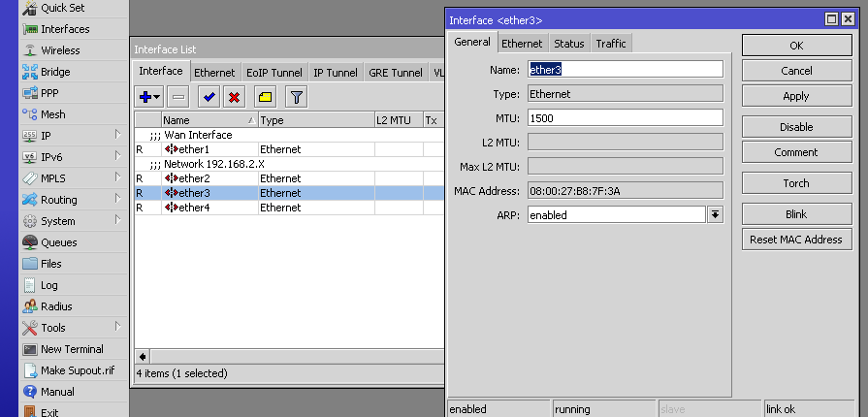Image resolution: width=868 pixels, height=417 pixels.
Task: Click the minus remove button in Interface List
Action: [178, 98]
